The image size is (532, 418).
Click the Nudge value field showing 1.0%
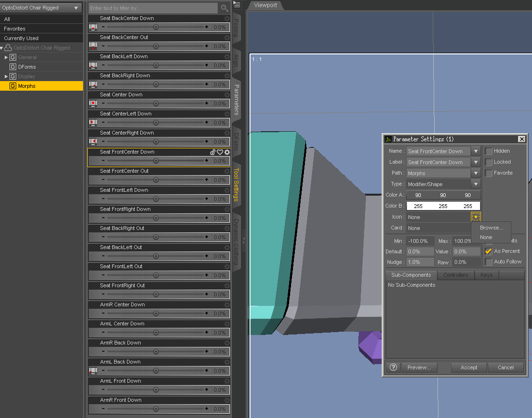pos(420,262)
